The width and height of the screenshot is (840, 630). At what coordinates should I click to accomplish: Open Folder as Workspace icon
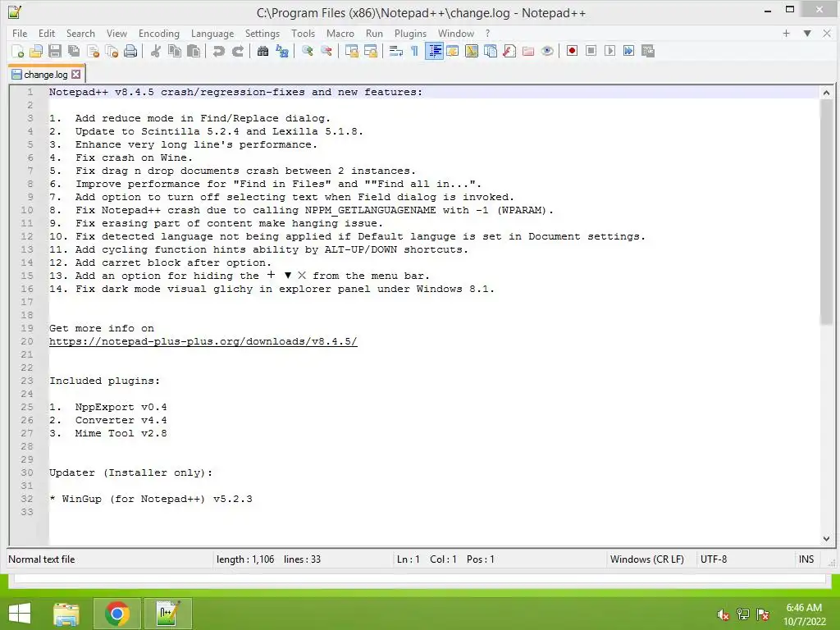click(528, 51)
